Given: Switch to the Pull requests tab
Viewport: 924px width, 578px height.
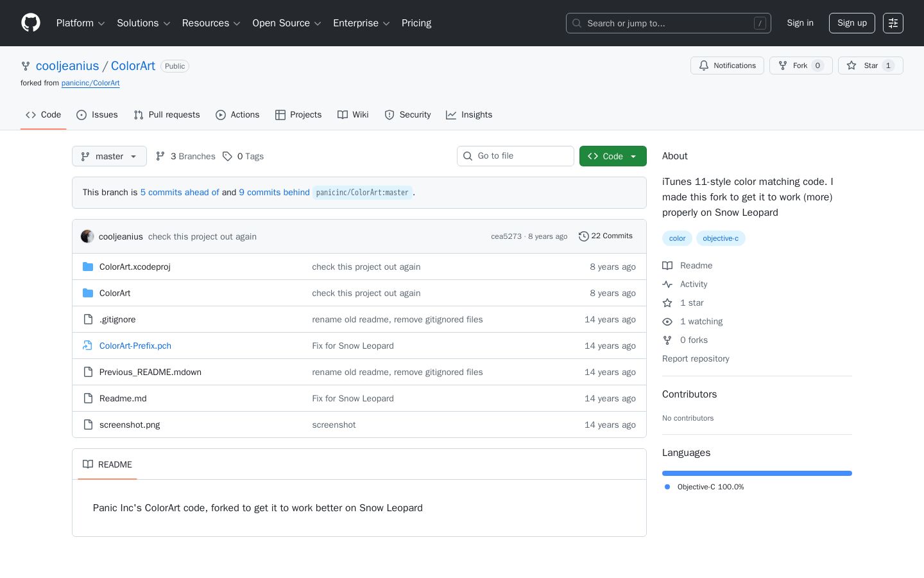Looking at the screenshot, I should (167, 115).
